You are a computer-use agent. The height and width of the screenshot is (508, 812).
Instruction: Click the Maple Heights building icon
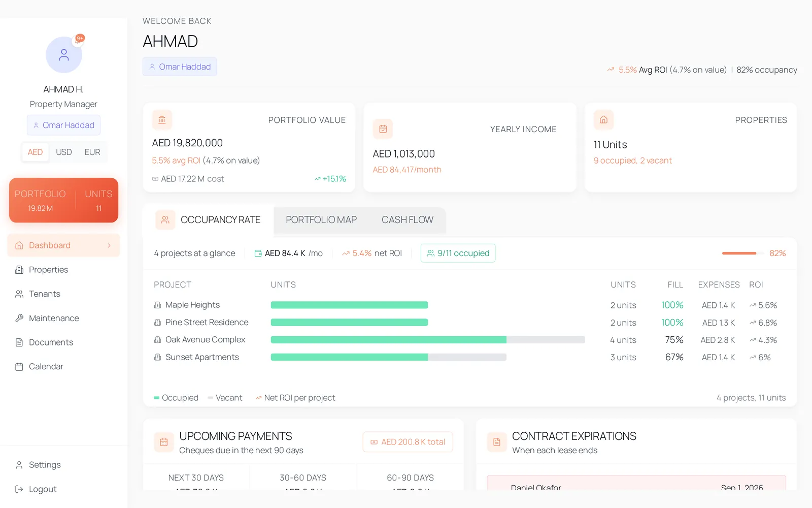pyautogui.click(x=157, y=305)
